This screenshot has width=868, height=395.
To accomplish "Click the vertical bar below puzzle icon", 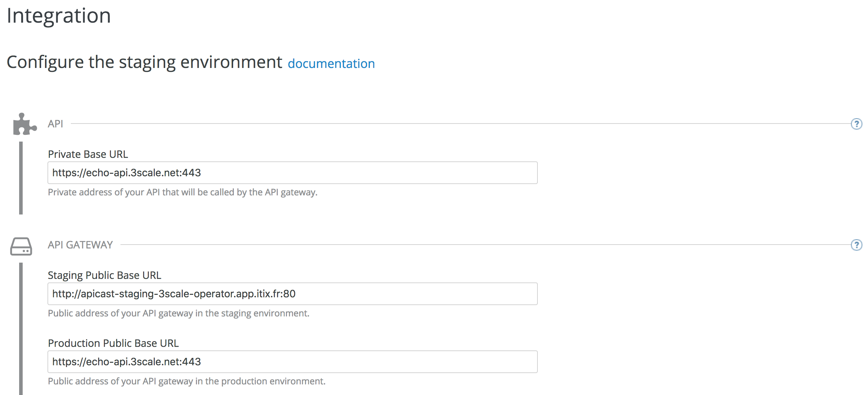I will 21,178.
